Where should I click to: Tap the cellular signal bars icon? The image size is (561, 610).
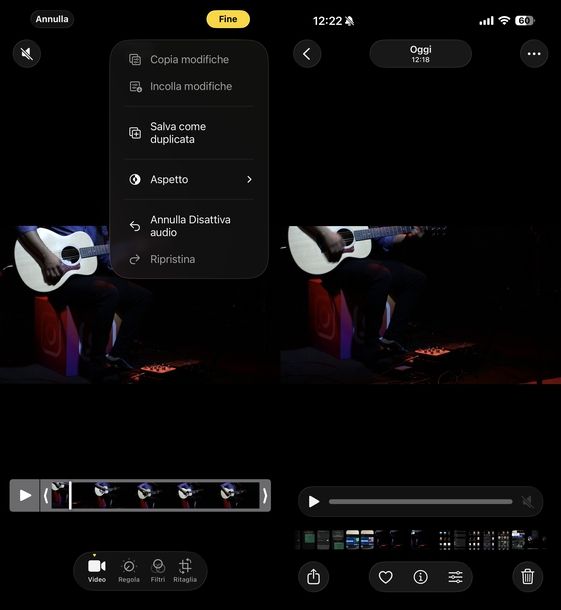486,21
